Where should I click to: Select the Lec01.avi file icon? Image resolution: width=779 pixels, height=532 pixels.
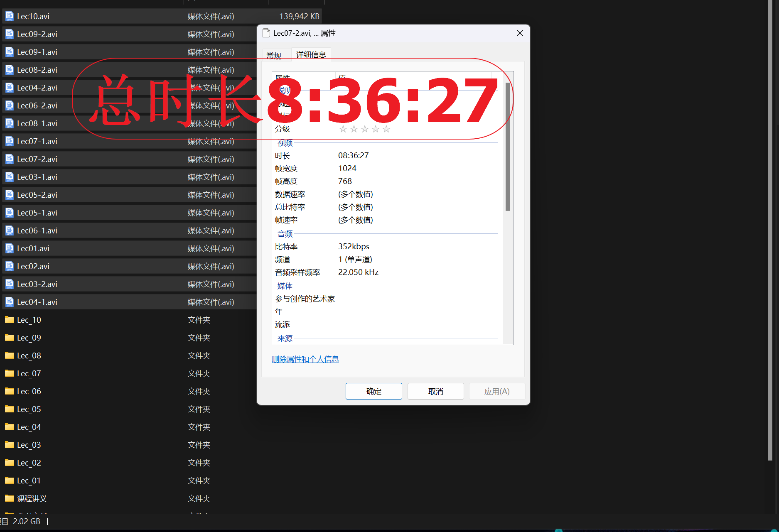pos(9,248)
